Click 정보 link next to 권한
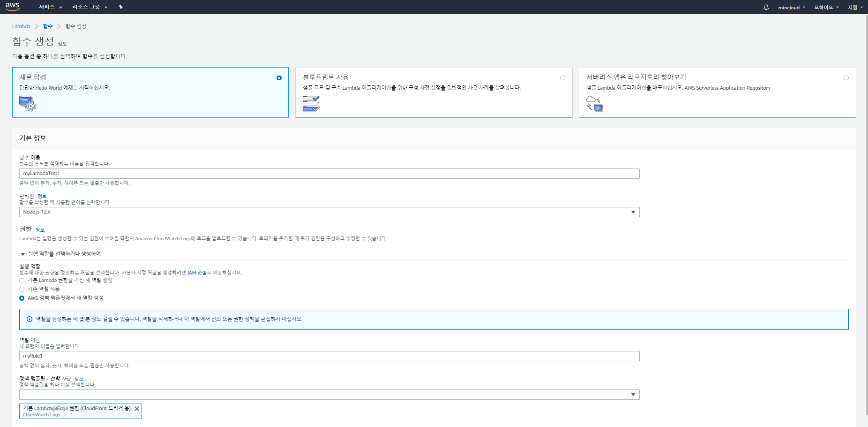Image resolution: width=868 pixels, height=427 pixels. click(x=40, y=230)
